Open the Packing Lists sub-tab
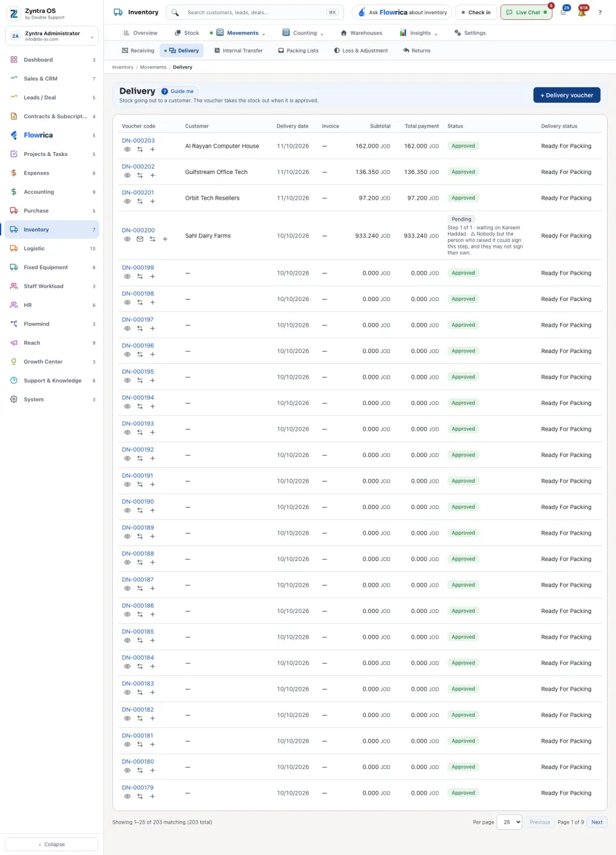Screen dimensions: 616x855 (298, 51)
